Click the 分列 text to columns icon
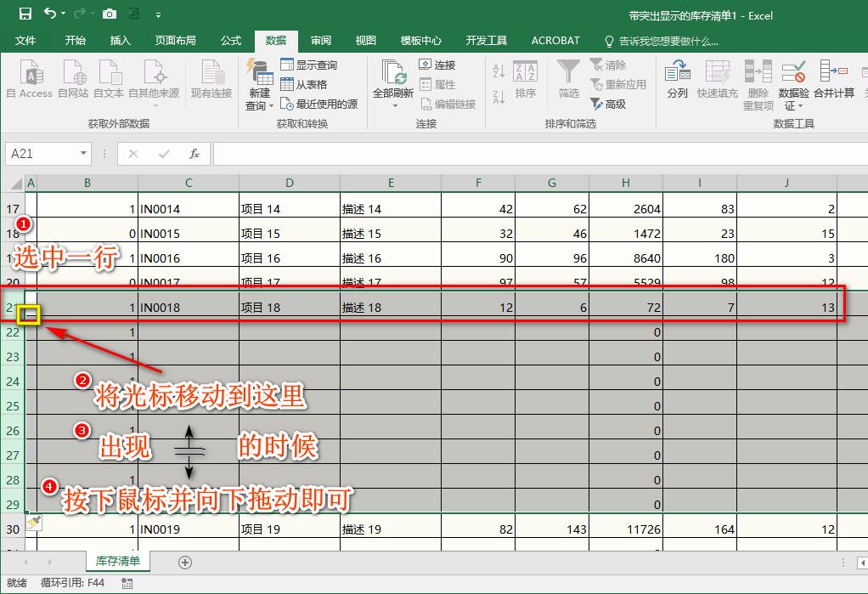 [678, 79]
